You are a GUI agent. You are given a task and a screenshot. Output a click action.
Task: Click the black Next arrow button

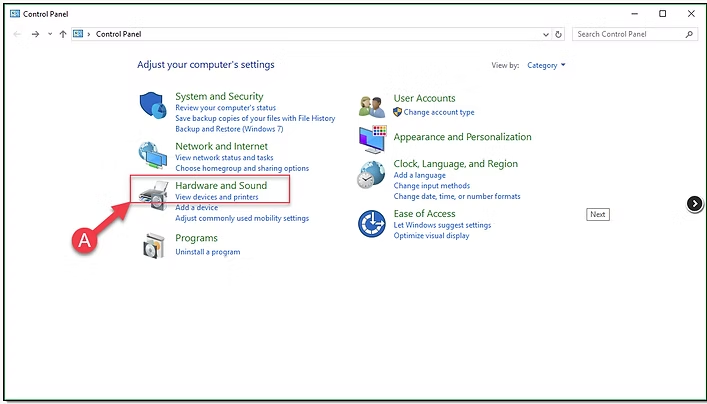pyautogui.click(x=695, y=203)
